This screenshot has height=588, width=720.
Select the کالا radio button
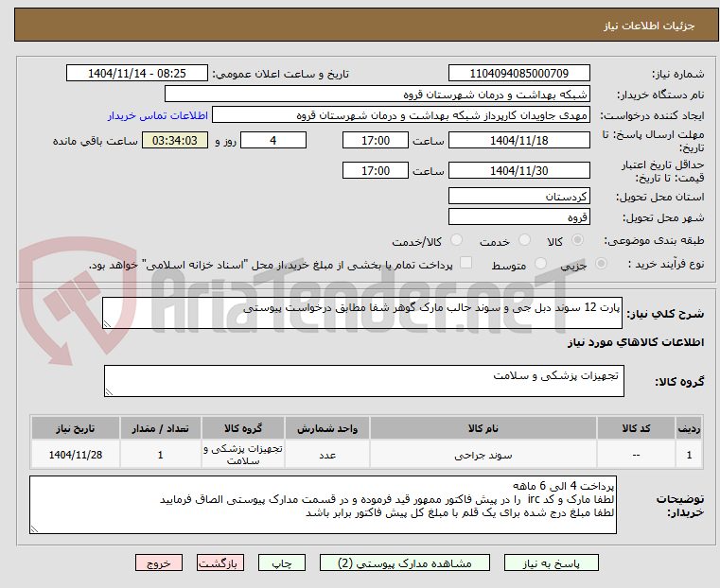click(x=578, y=240)
